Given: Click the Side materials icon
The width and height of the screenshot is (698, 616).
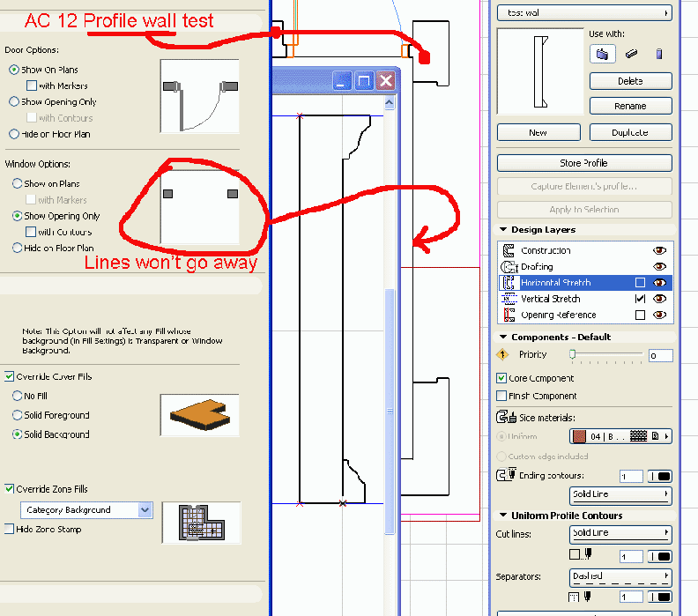Looking at the screenshot, I should [x=506, y=417].
